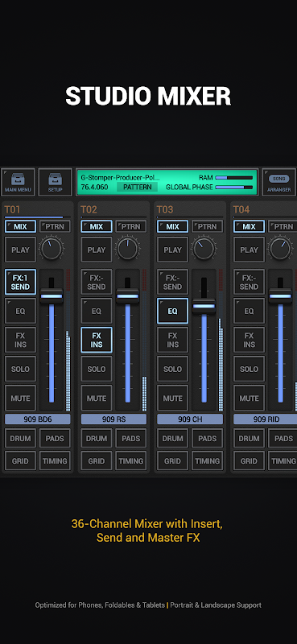Select the 909 RS sample label
297x644 pixels.
coord(113,419)
